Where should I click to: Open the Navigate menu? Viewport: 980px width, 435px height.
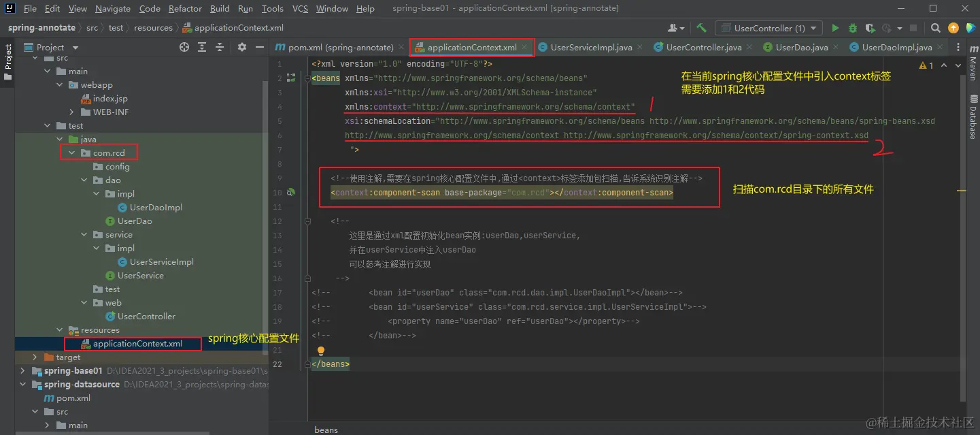click(x=113, y=8)
